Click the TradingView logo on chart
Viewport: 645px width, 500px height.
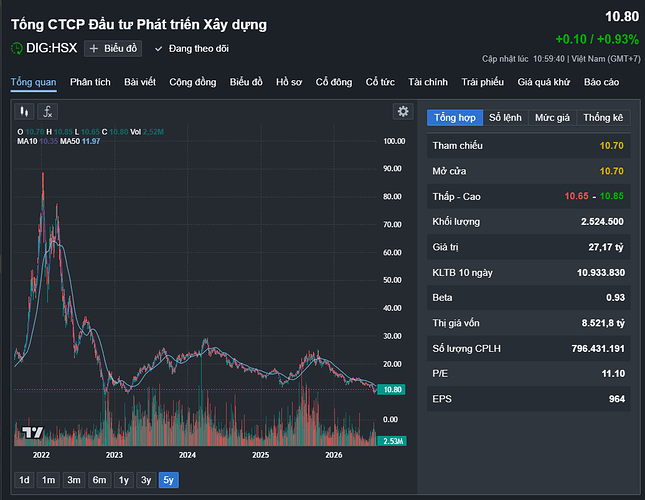click(x=33, y=433)
